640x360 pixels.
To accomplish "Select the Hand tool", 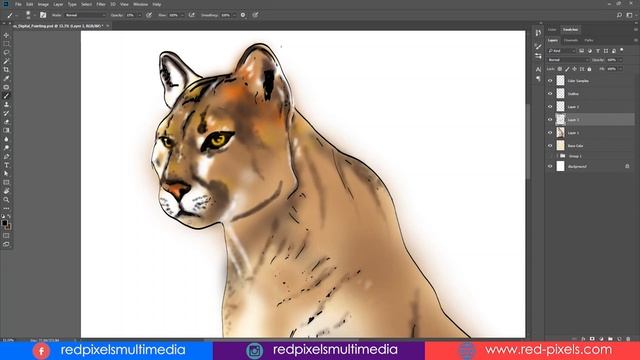I will pyautogui.click(x=6, y=191).
